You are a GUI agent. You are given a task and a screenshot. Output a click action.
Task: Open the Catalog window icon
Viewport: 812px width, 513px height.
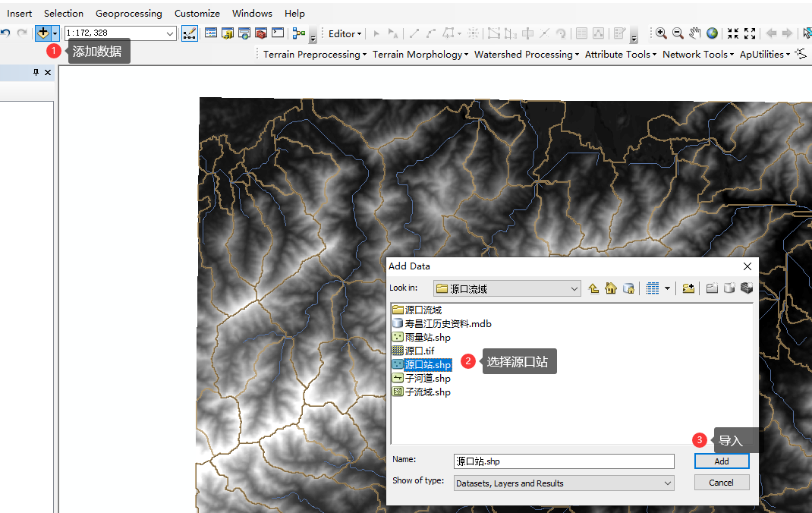[228, 33]
